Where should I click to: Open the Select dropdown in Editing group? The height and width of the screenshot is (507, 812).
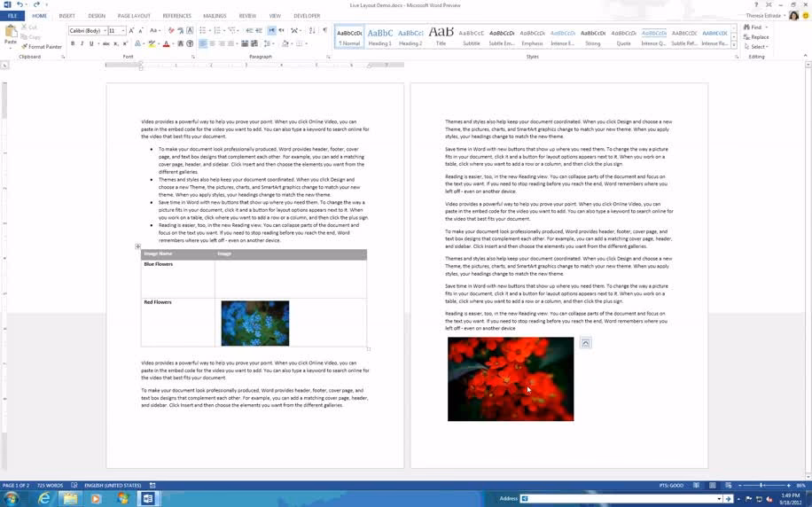pos(756,47)
